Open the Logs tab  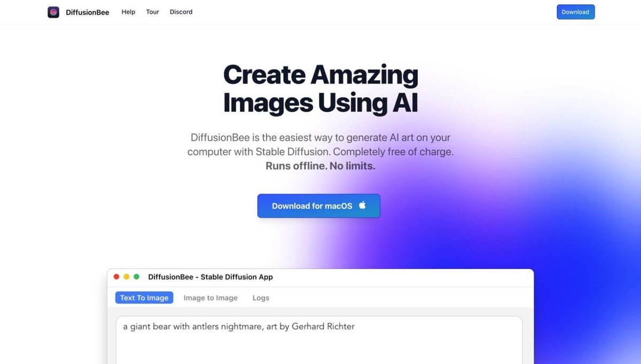(x=261, y=298)
